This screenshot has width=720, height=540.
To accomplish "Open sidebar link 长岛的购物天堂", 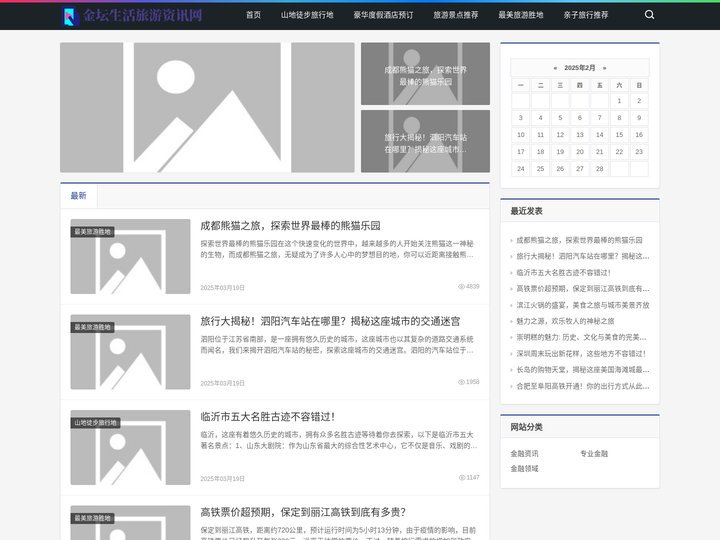I will tap(583, 370).
